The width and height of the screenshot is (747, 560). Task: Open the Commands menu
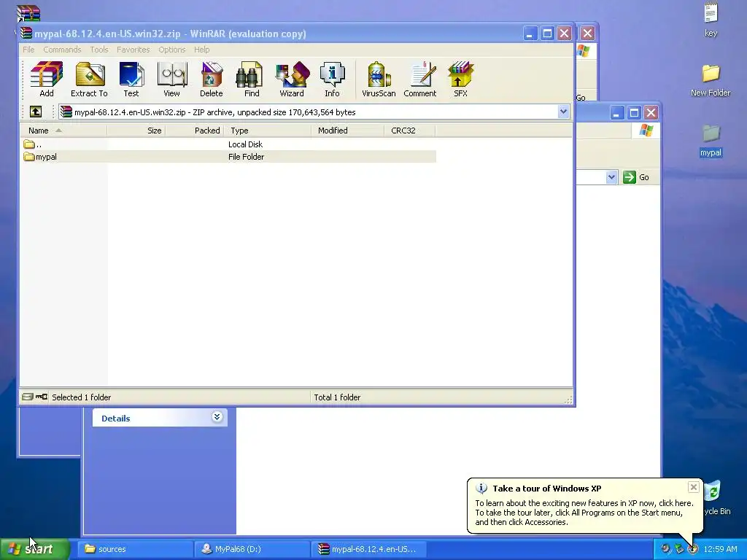pyautogui.click(x=62, y=50)
